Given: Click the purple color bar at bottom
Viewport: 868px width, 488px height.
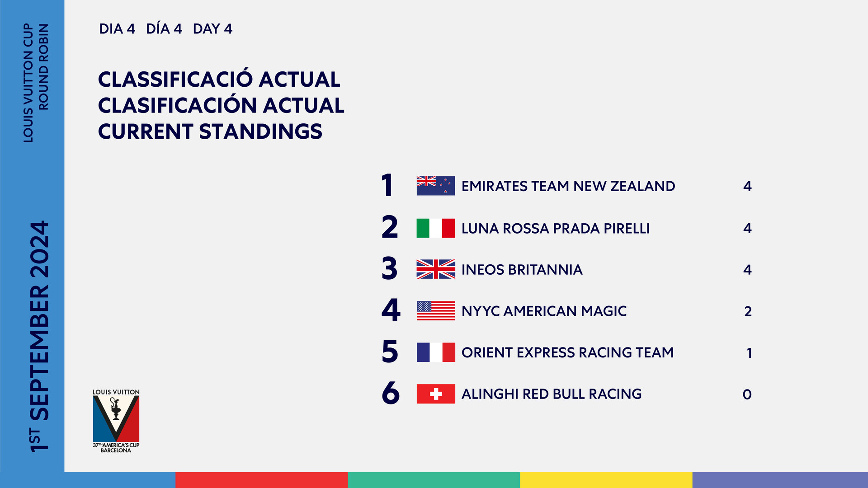Looking at the screenshot, I should tap(780, 480).
